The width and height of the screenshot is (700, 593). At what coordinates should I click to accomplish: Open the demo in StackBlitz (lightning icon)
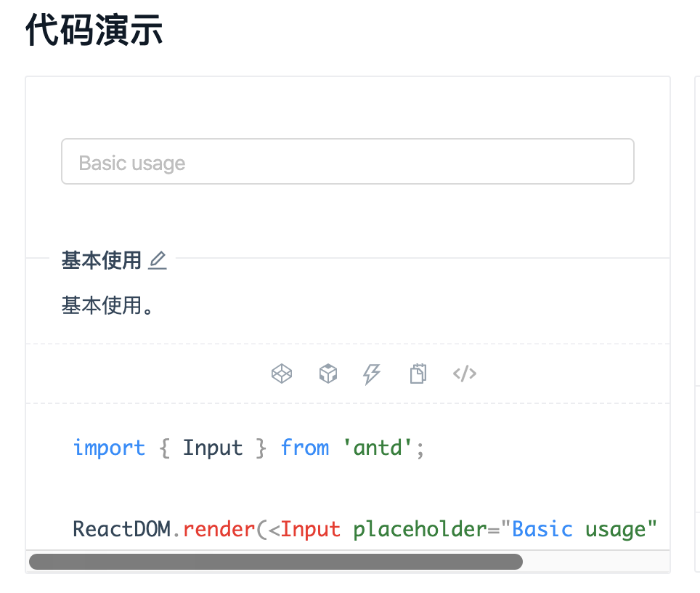[372, 374]
